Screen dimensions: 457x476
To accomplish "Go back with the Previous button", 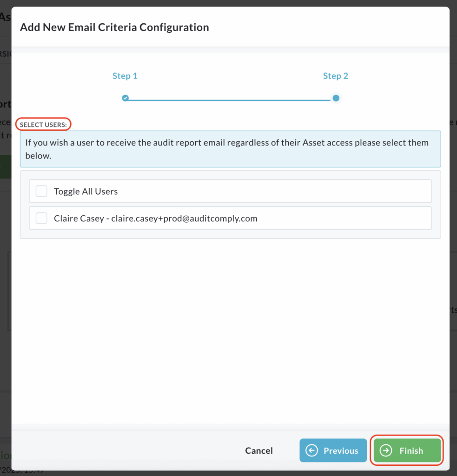I will (333, 450).
